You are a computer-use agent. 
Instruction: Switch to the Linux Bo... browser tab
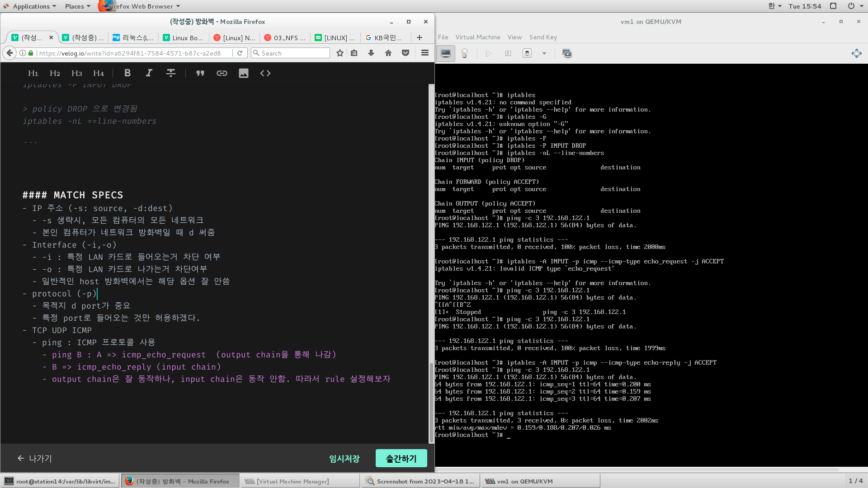pos(183,38)
